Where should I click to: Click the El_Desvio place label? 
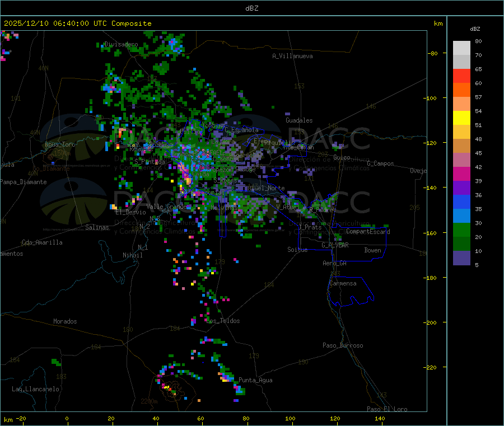(x=131, y=212)
